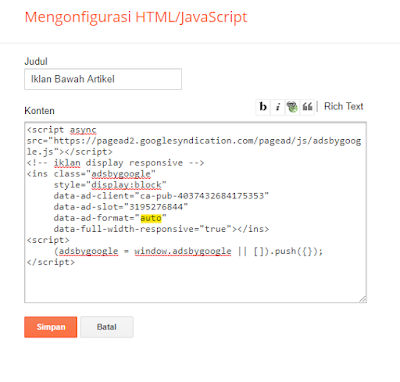Save widget with Simpan button
This screenshot has height=382, width=400.
(51, 327)
